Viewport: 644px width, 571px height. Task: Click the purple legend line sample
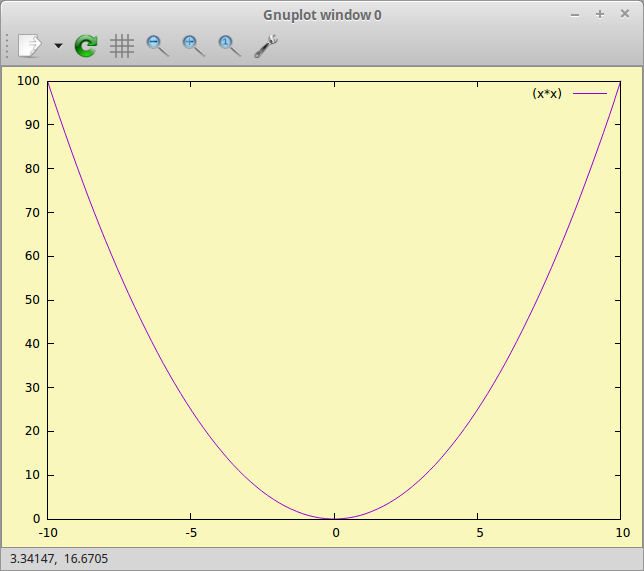589,93
